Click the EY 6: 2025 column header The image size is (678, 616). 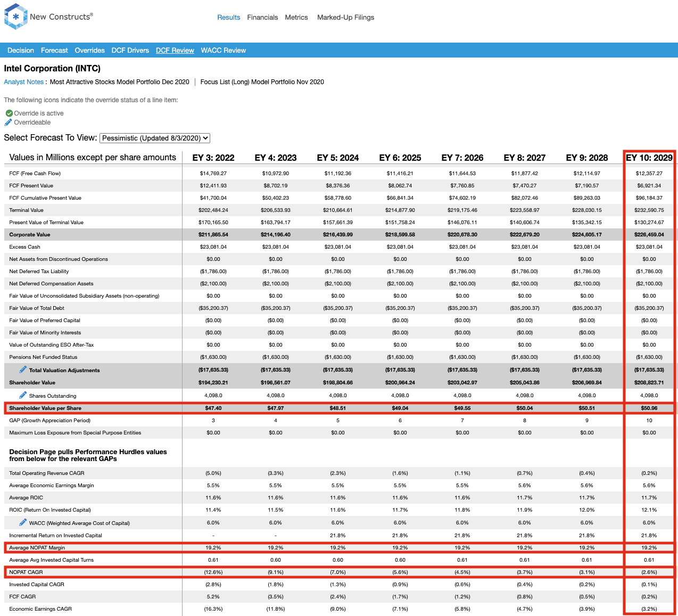click(400, 158)
